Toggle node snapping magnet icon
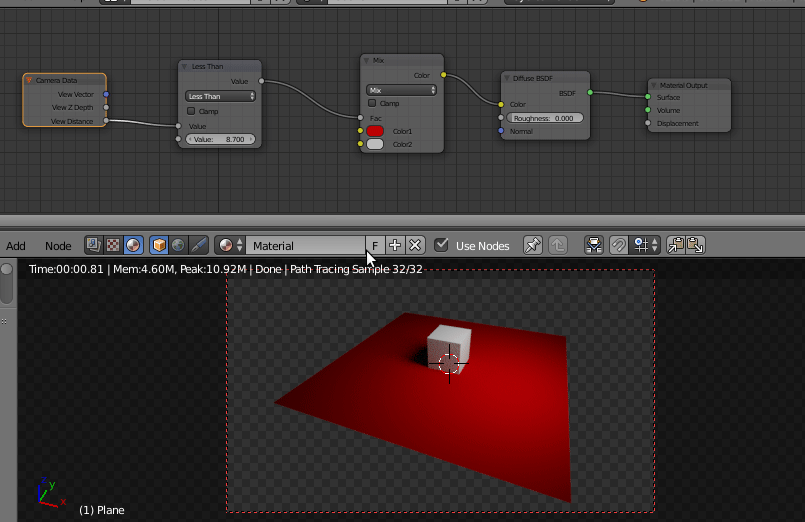 [619, 245]
